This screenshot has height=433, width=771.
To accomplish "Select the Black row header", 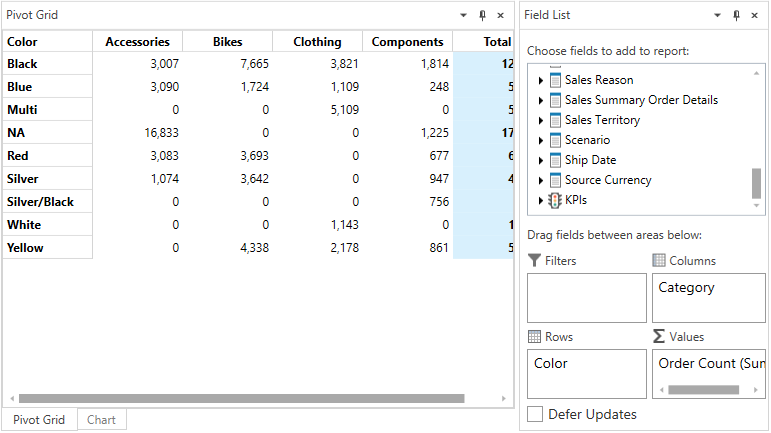I will click(47, 64).
